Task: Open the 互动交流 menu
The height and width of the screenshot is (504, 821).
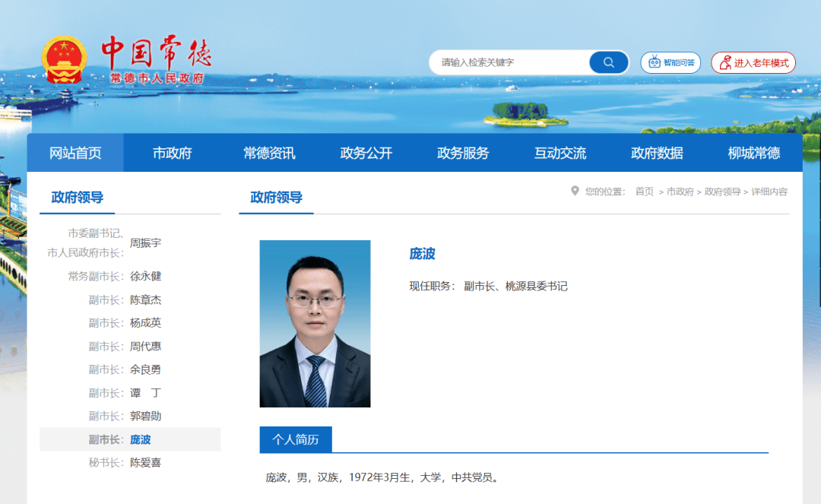Action: pos(560,153)
